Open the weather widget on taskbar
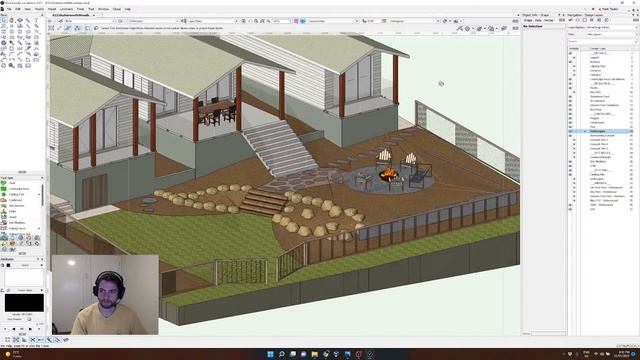Image resolution: width=640 pixels, height=360 pixels. click(x=12, y=354)
